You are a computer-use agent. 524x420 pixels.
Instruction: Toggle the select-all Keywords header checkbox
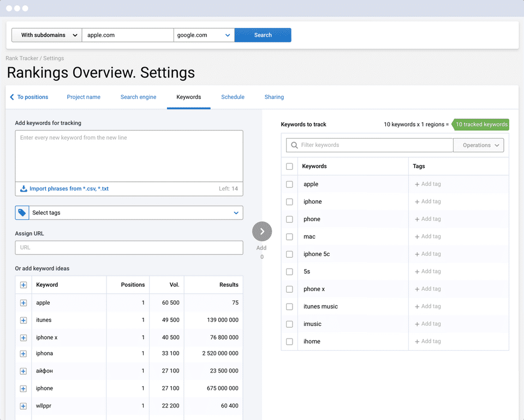click(x=289, y=167)
